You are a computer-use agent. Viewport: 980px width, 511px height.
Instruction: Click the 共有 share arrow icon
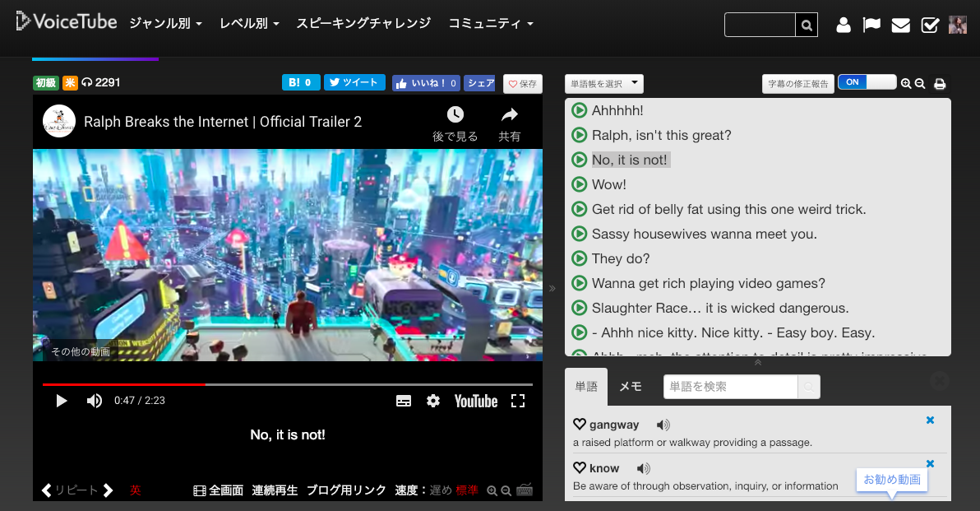tap(510, 114)
